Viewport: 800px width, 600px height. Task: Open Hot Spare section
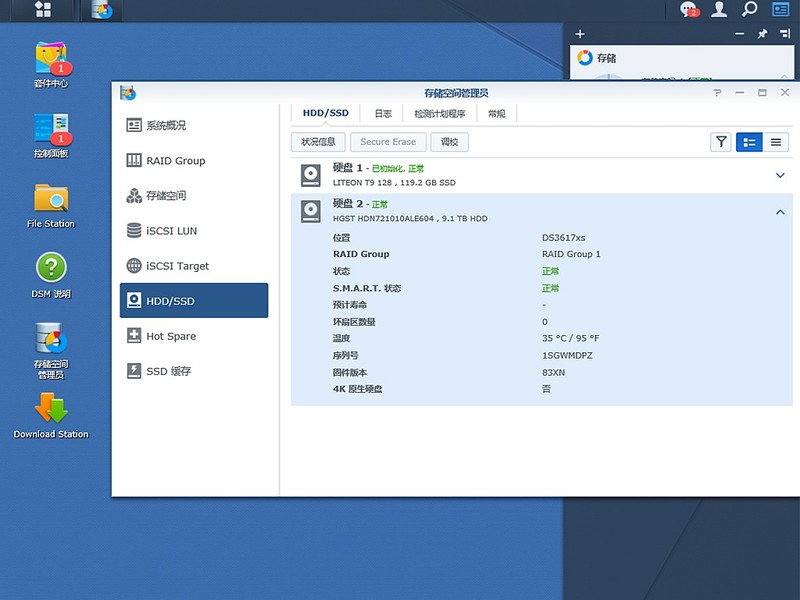click(194, 336)
